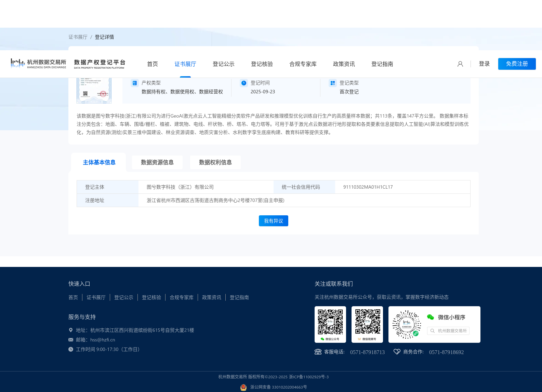Click the green WeChat icon beside 微信小程序
Screen dimensions: 542x392
coord(431,317)
